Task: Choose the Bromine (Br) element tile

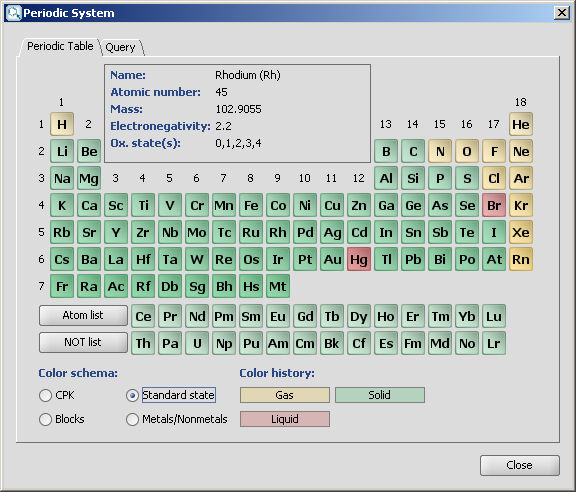Action: tap(494, 205)
